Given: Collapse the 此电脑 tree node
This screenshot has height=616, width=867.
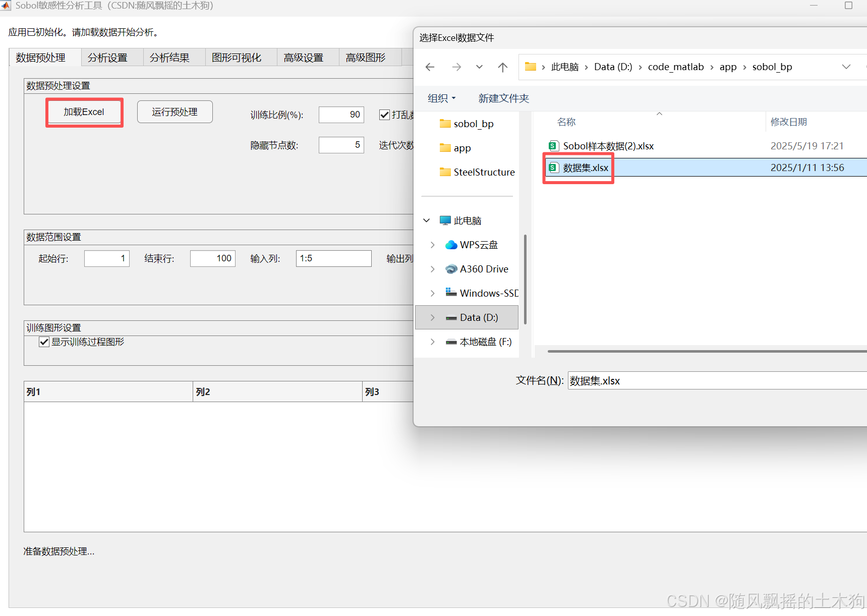Looking at the screenshot, I should pos(427,220).
